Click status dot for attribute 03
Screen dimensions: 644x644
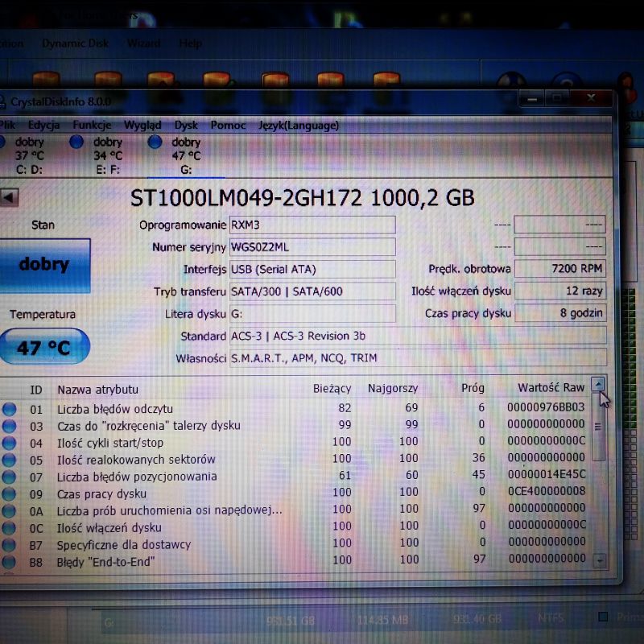[9, 427]
